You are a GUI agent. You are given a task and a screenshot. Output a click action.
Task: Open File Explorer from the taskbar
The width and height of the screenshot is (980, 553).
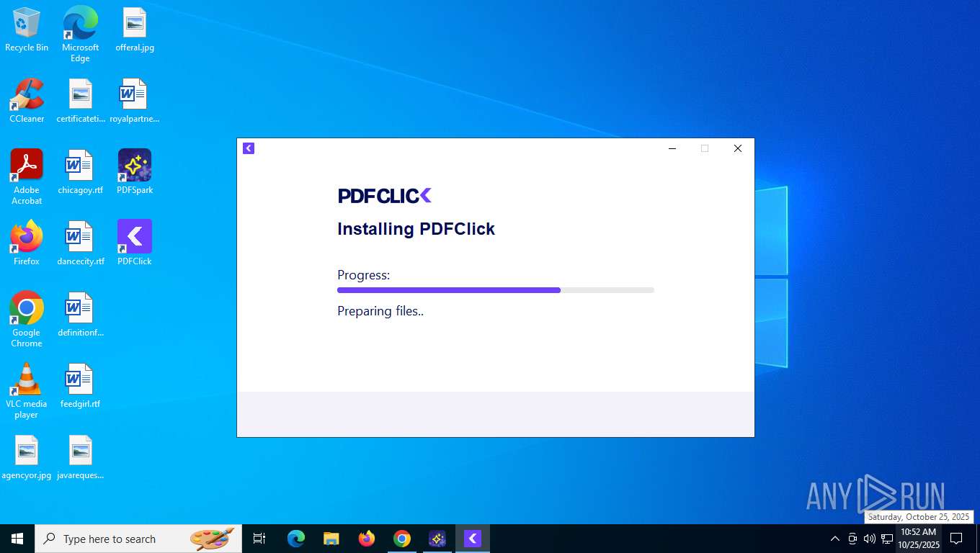point(331,539)
